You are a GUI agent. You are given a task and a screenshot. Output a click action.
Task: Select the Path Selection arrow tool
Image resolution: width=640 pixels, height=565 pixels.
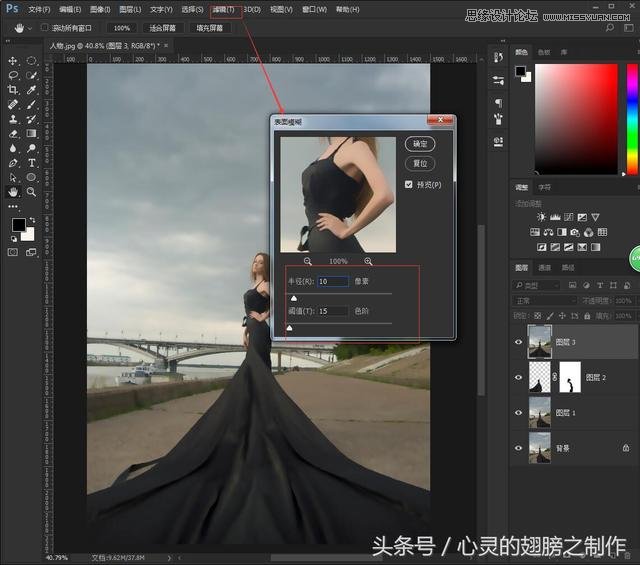[x=13, y=177]
